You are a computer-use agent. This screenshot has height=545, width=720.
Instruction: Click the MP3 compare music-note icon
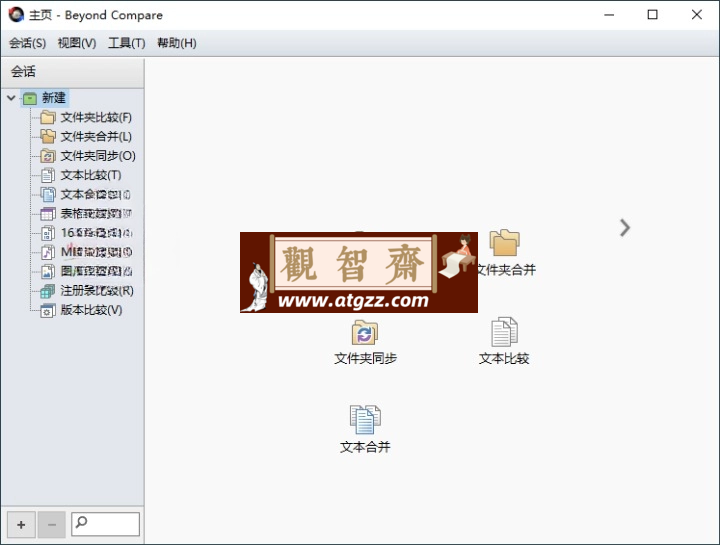click(x=48, y=253)
